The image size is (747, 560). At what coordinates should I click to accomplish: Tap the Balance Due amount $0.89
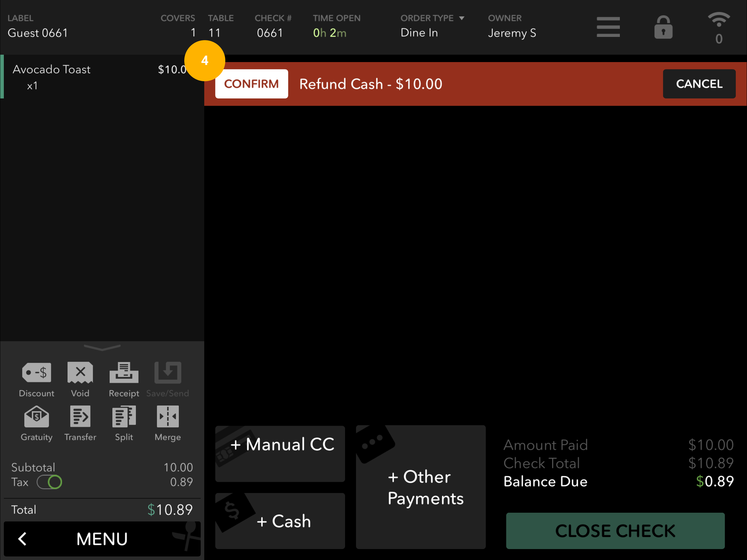(715, 481)
